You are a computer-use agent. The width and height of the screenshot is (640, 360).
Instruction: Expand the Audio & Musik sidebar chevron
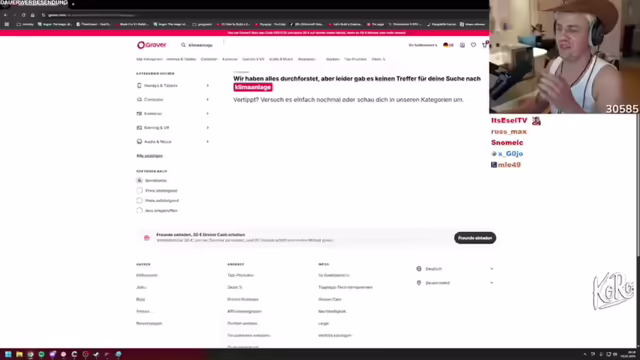207,142
